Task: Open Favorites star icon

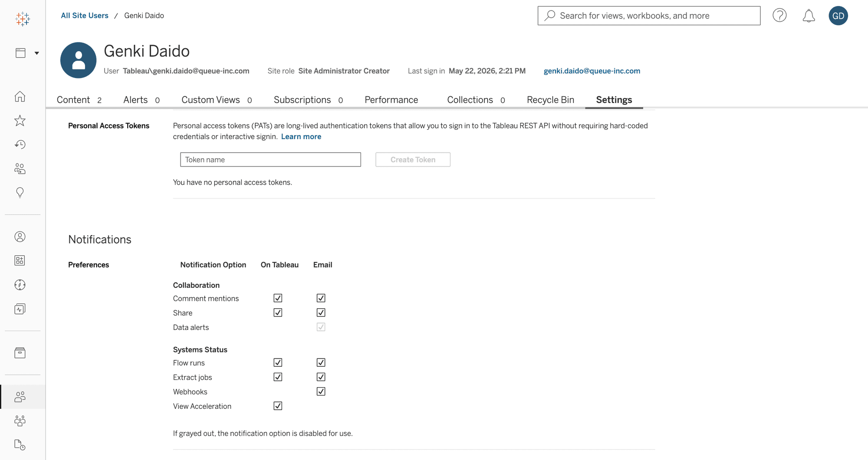Action: pos(20,121)
